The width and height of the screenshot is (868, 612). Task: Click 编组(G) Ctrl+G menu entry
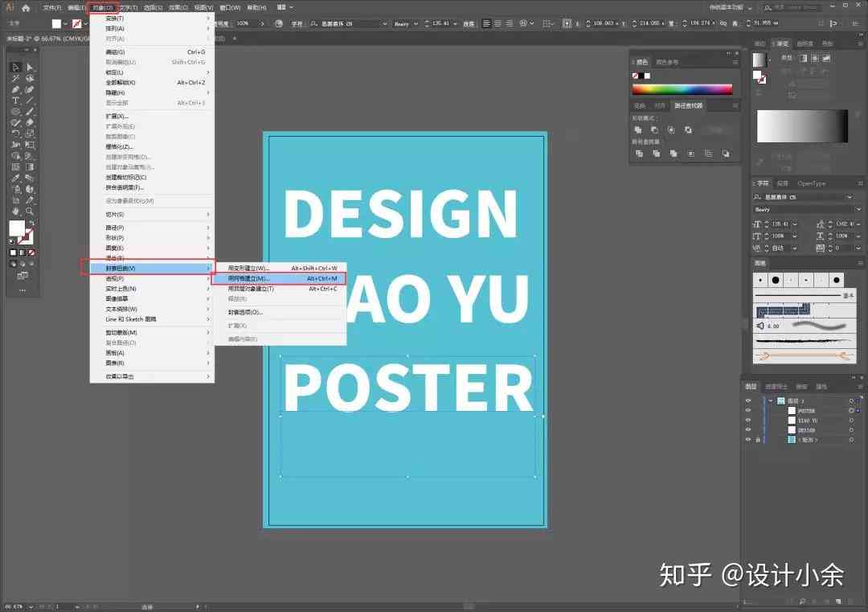[x=152, y=52]
